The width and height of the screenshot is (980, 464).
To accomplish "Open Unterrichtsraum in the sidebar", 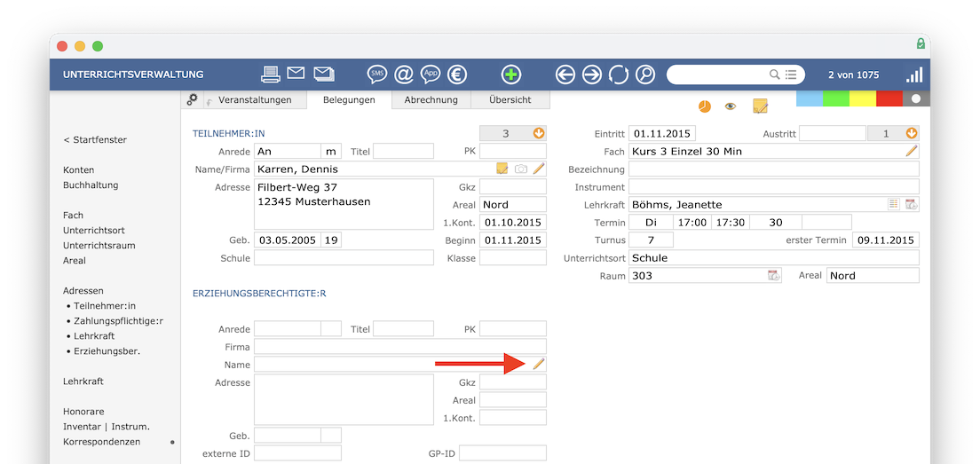I will pyautogui.click(x=99, y=246).
